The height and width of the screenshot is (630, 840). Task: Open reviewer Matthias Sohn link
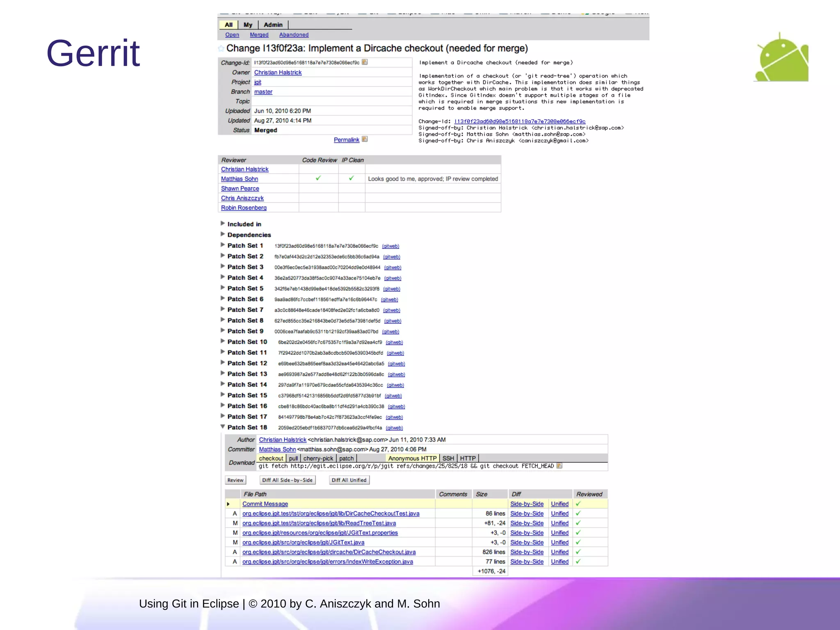240,179
